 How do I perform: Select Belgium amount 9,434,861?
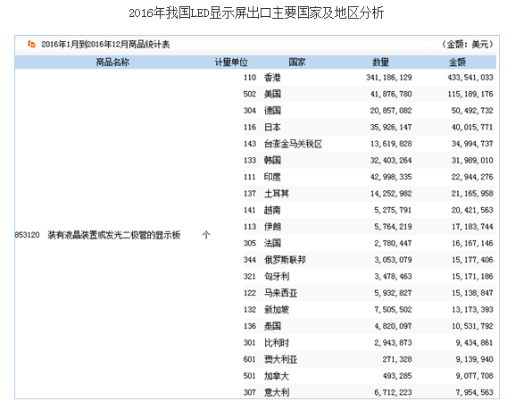pyautogui.click(x=474, y=343)
